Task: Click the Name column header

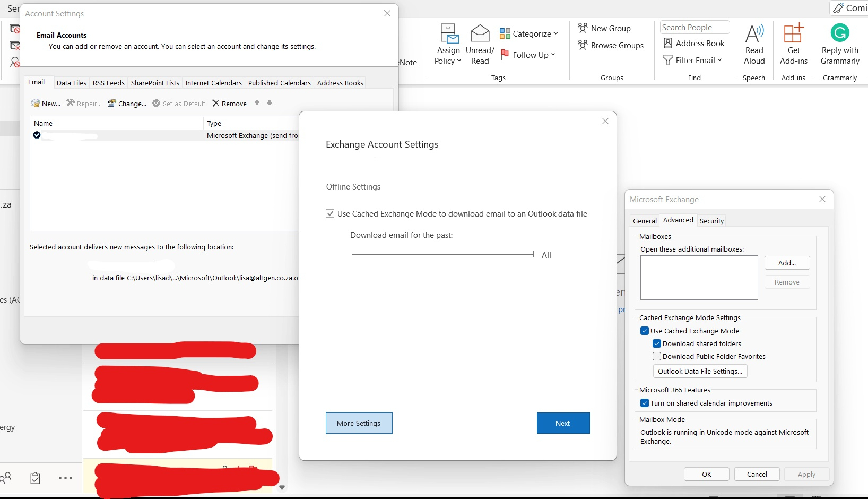Action: (117, 123)
